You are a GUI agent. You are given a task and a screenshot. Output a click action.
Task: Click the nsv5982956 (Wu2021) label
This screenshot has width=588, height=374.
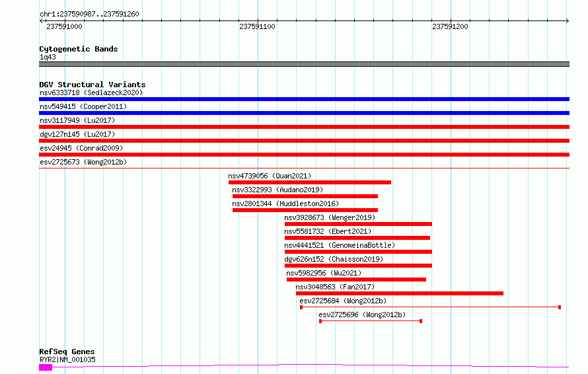324,273
